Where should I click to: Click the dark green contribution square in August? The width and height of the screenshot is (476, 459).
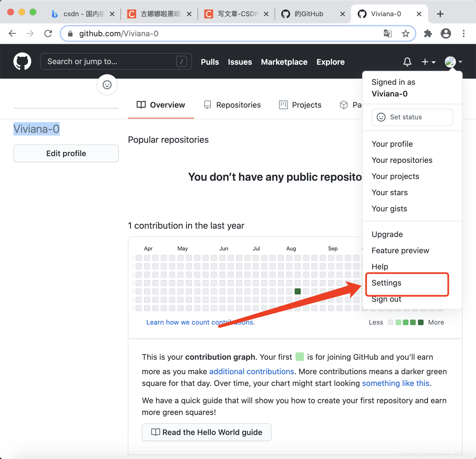click(298, 291)
